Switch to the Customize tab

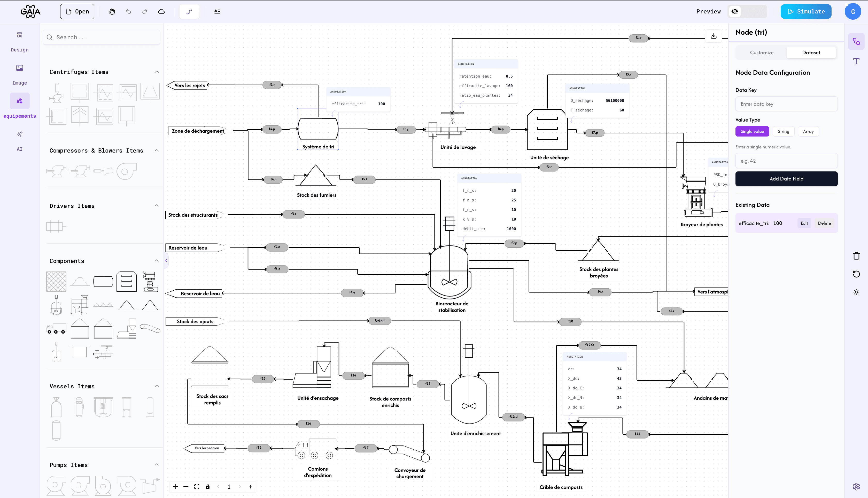(x=762, y=53)
